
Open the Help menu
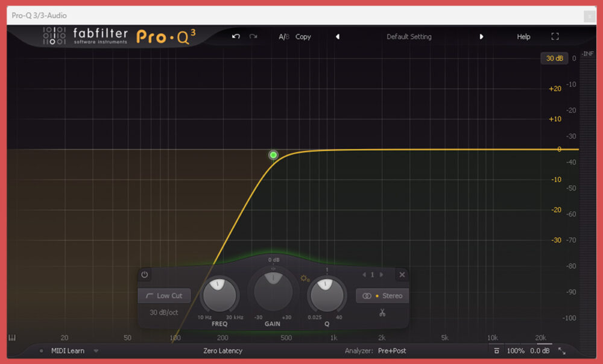523,37
